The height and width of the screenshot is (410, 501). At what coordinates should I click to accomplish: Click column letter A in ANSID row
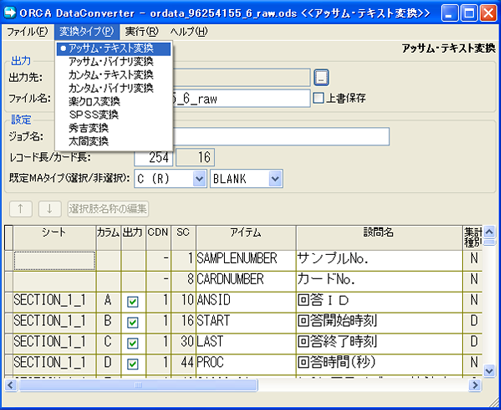click(x=108, y=302)
